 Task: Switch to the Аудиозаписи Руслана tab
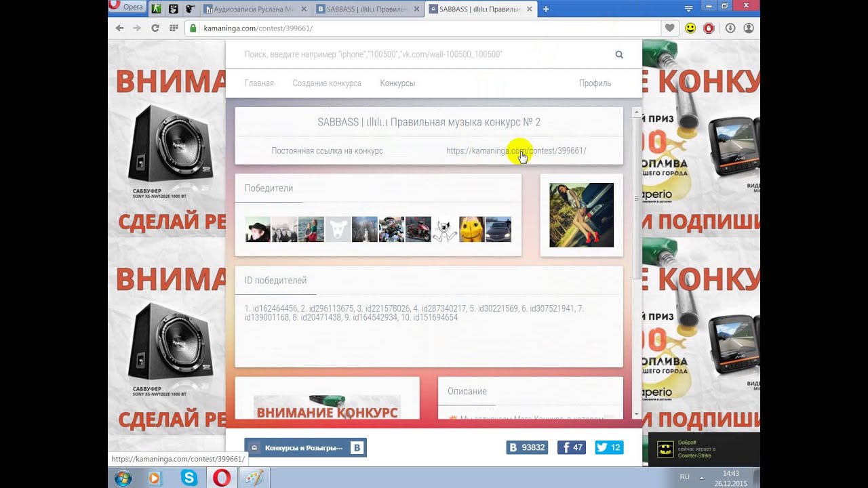pyautogui.click(x=256, y=9)
